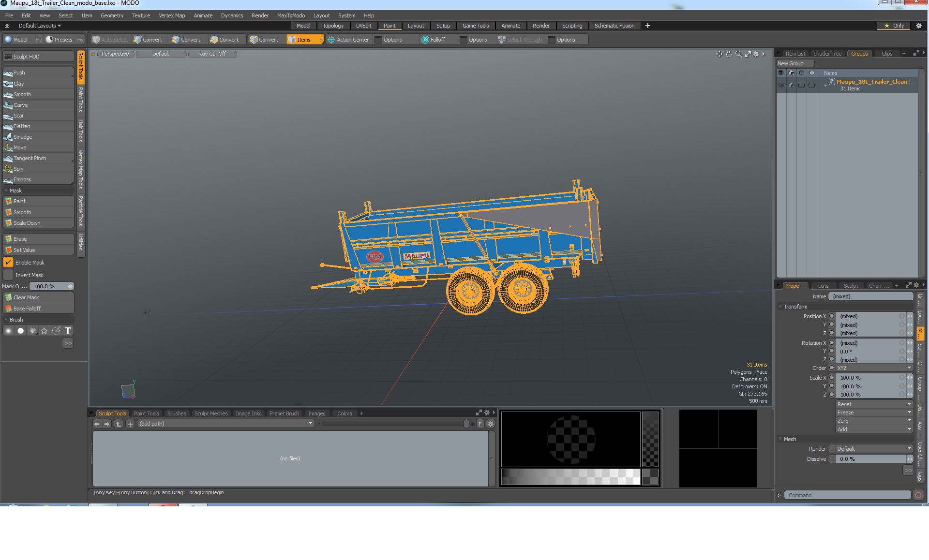Click the viewport rotate icon

[729, 54]
